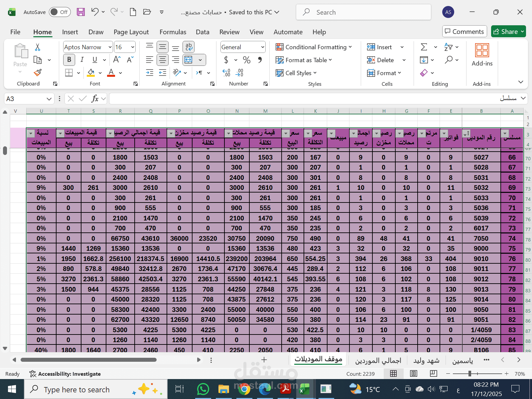Open the General number format dropdown
The image size is (532, 399).
(263, 47)
